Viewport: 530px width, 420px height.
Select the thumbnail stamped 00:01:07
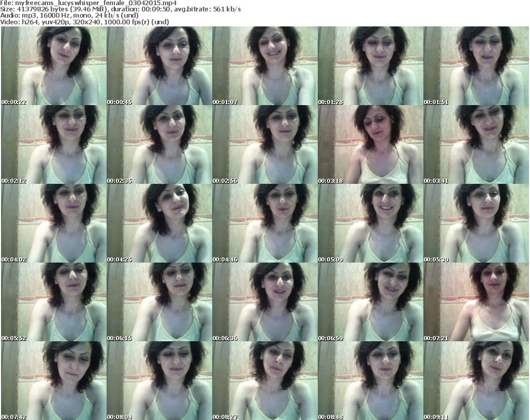click(x=264, y=66)
